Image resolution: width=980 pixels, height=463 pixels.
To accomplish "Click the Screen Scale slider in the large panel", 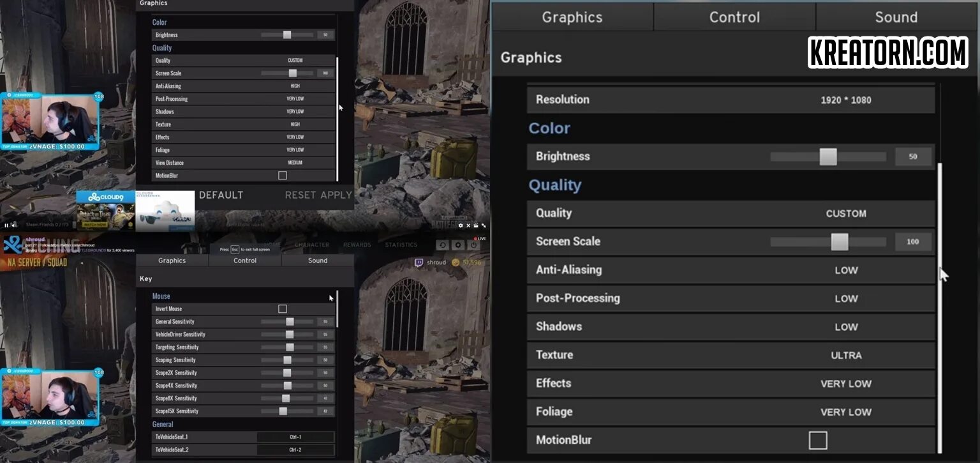I will 828,241.
